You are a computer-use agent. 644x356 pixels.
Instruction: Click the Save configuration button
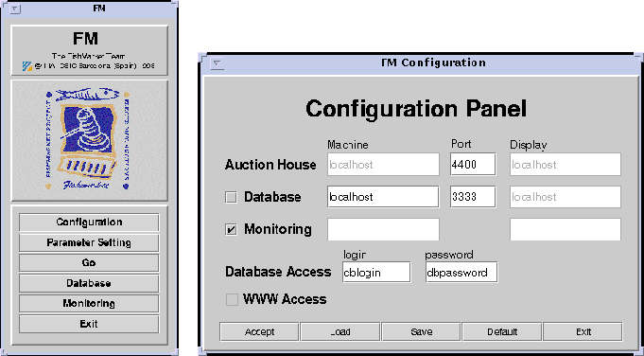point(421,331)
